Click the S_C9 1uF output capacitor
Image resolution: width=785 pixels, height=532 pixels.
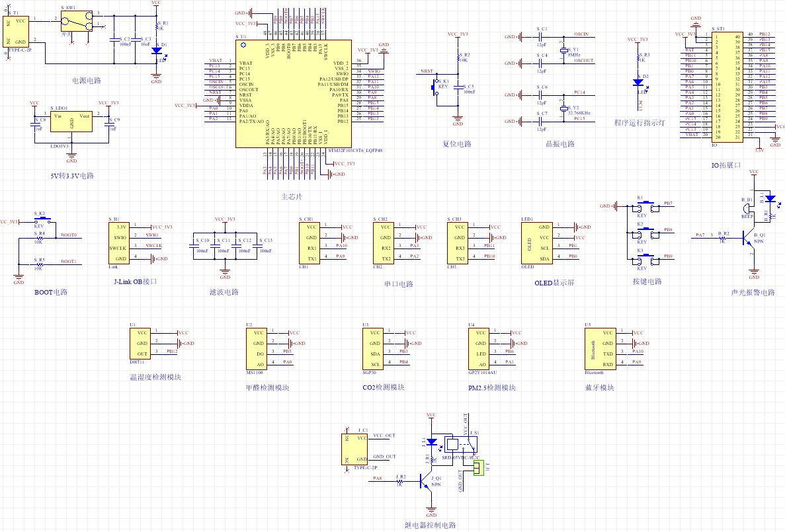point(108,125)
